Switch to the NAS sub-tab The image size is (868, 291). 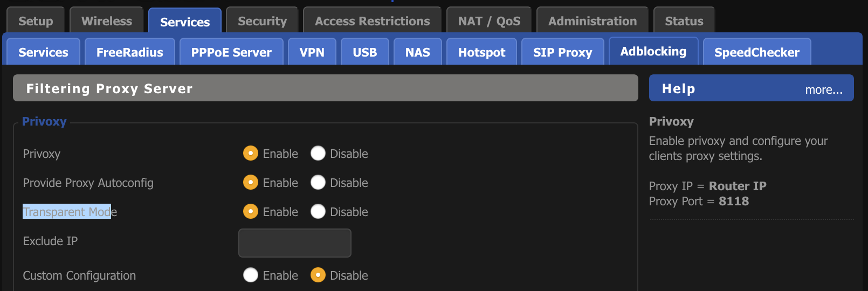coord(417,52)
